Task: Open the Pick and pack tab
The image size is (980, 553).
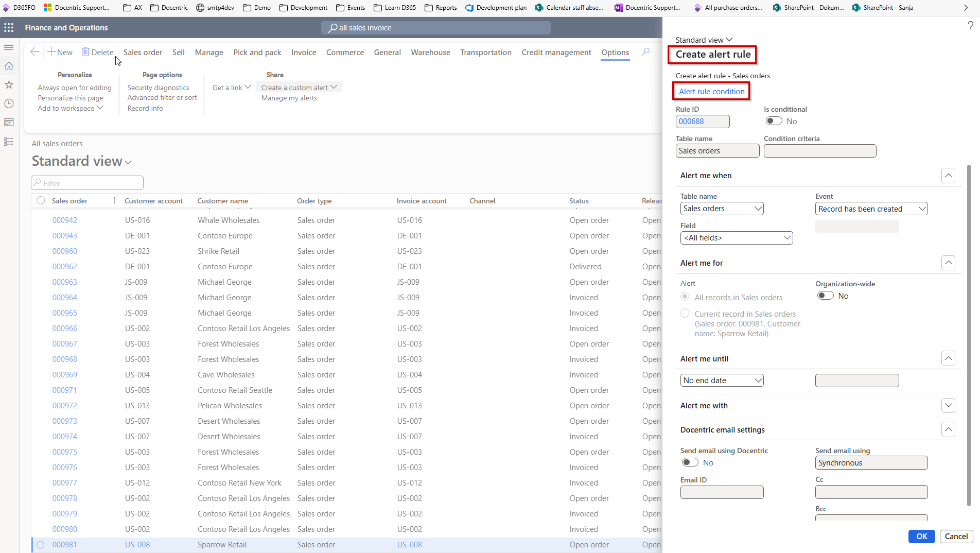Action: (257, 53)
